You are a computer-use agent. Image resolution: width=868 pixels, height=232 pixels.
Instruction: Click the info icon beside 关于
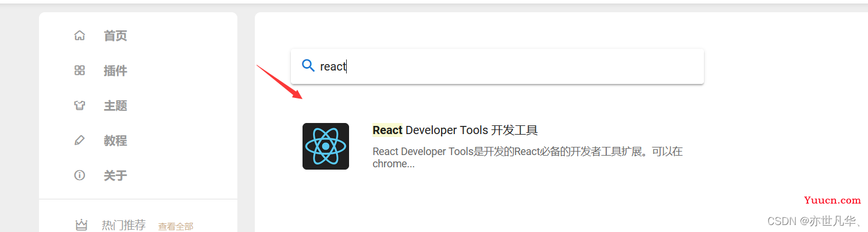(x=80, y=175)
